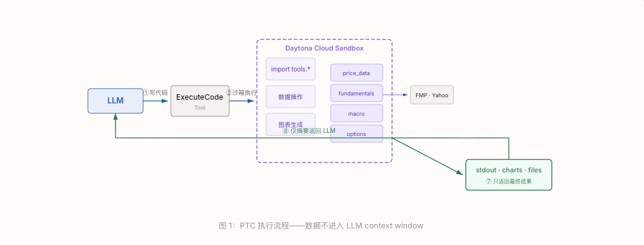
Task: Click the import tools.* box
Action: 291,69
